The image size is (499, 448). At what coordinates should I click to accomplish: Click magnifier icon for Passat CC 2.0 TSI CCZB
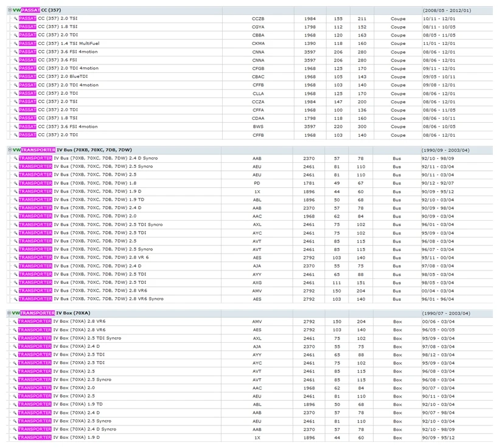pos(15,18)
